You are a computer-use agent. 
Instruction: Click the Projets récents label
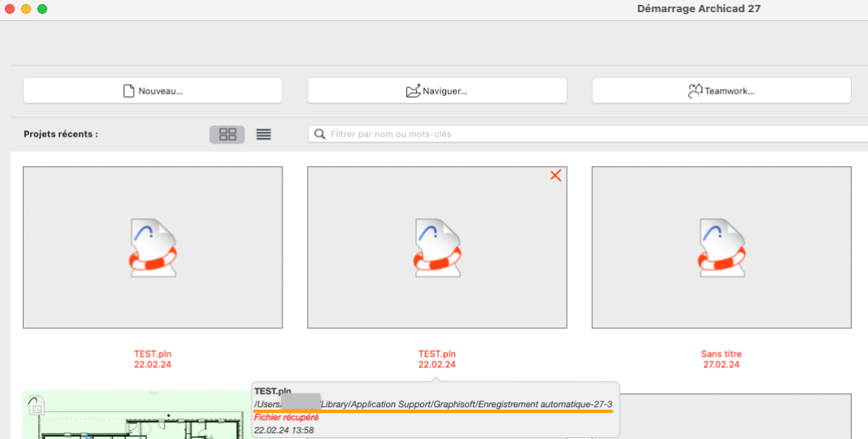(61, 134)
